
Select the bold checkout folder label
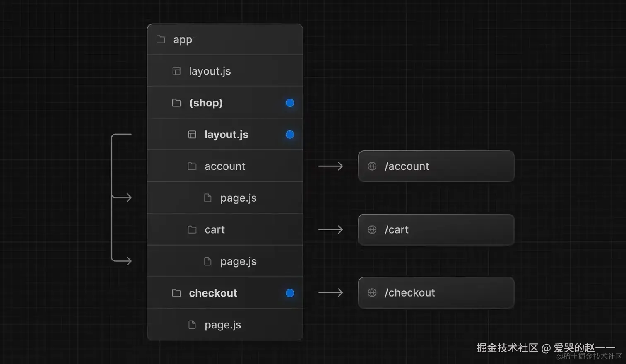pyautogui.click(x=213, y=293)
